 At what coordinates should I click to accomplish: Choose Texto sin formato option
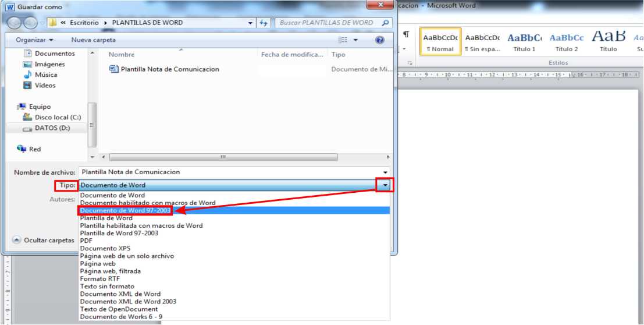pyautogui.click(x=234, y=286)
